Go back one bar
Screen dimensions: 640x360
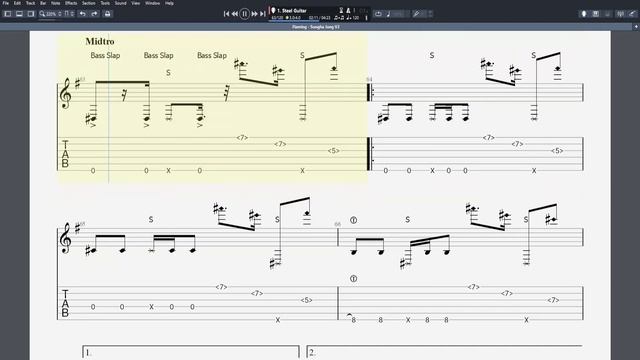click(235, 14)
